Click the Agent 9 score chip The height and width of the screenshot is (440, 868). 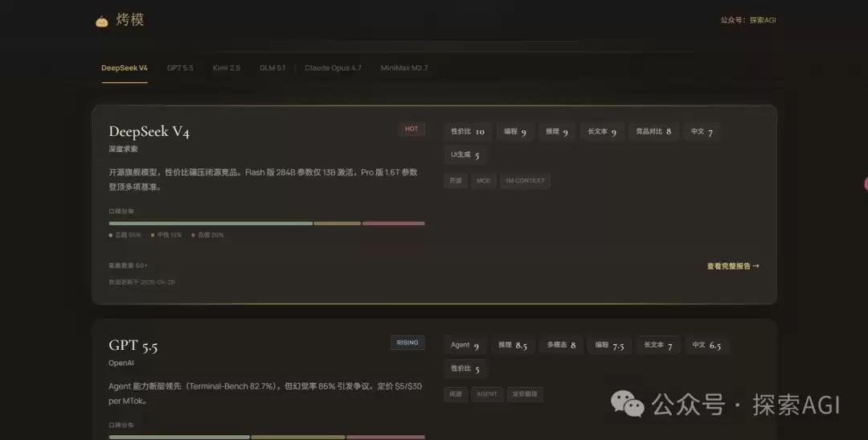465,345
